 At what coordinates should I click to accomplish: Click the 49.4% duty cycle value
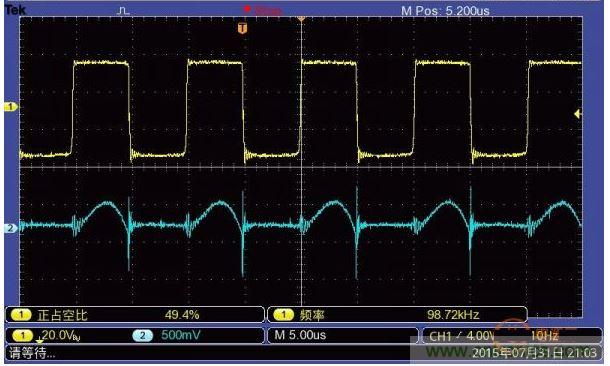[x=182, y=315]
